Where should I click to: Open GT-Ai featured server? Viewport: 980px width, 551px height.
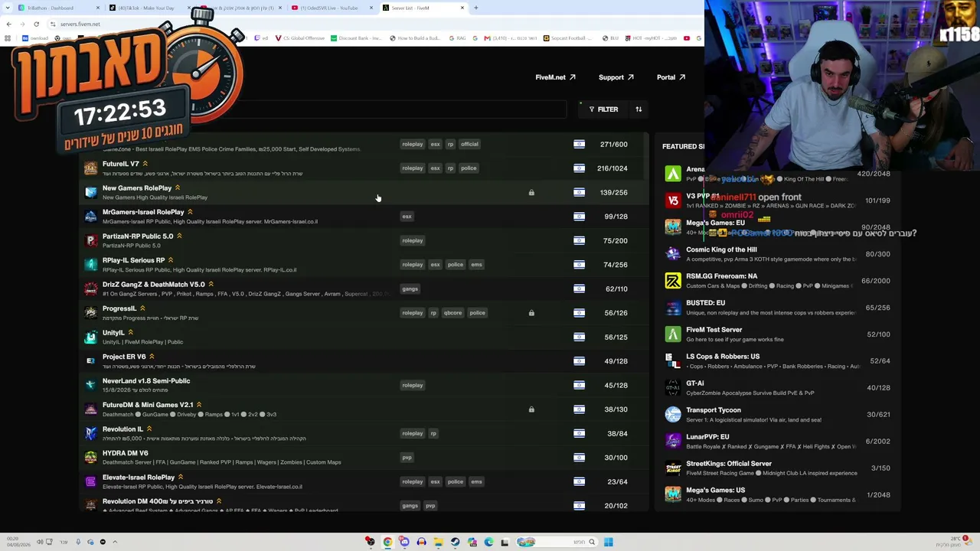pos(777,388)
